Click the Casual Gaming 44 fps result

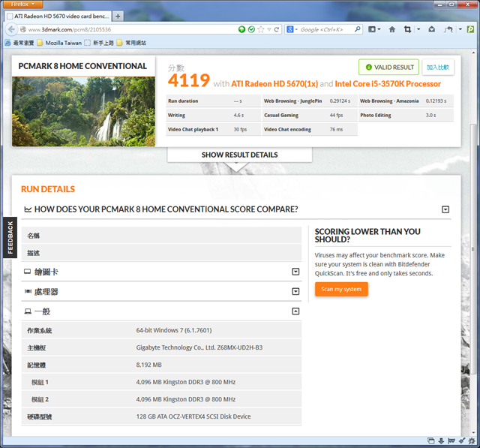pos(310,115)
